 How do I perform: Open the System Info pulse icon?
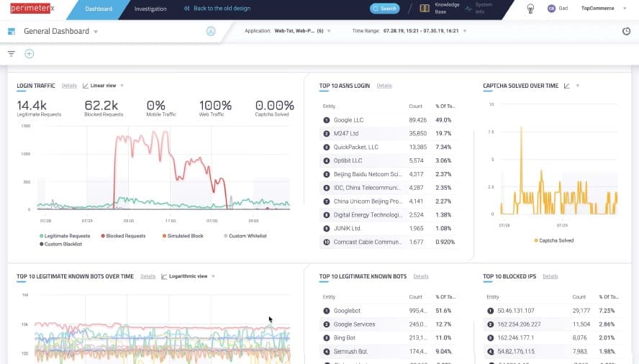click(x=468, y=9)
